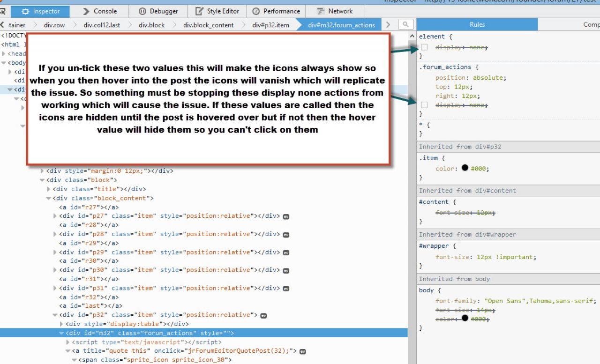The width and height of the screenshot is (600, 364).
Task: Click the ev badge on the p32 div
Action: pos(263,315)
